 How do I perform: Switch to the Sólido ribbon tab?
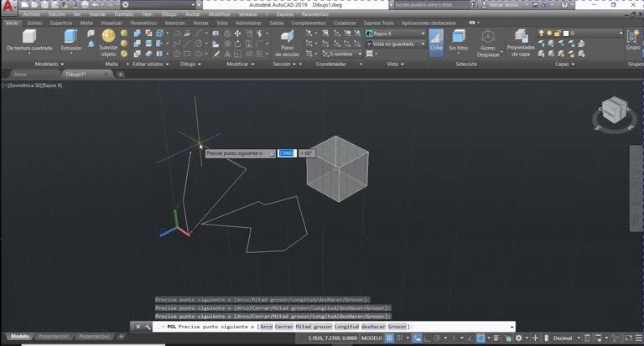click(34, 23)
